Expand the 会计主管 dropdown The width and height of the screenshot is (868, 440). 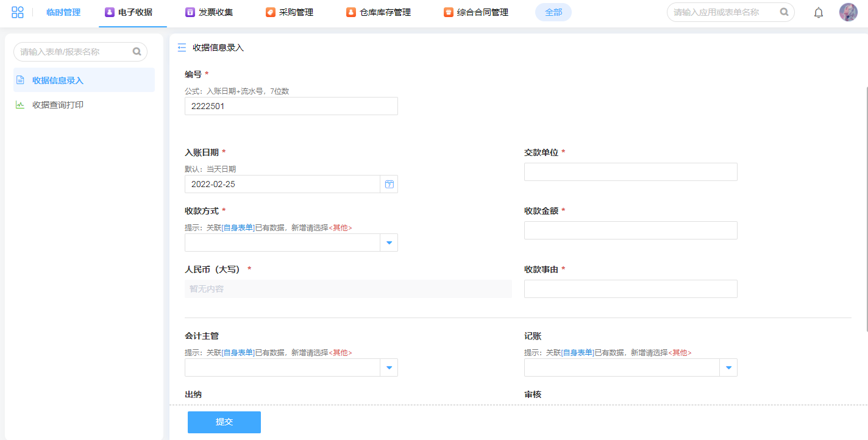tap(389, 367)
